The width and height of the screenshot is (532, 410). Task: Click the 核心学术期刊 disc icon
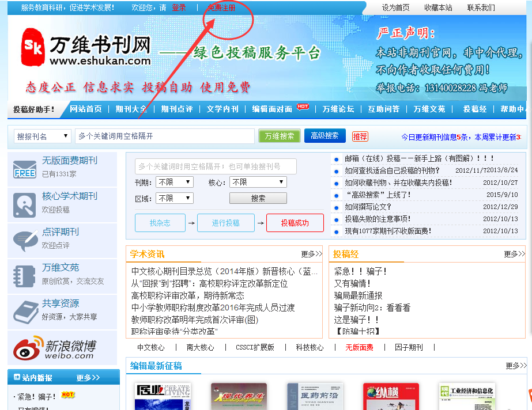coord(25,204)
